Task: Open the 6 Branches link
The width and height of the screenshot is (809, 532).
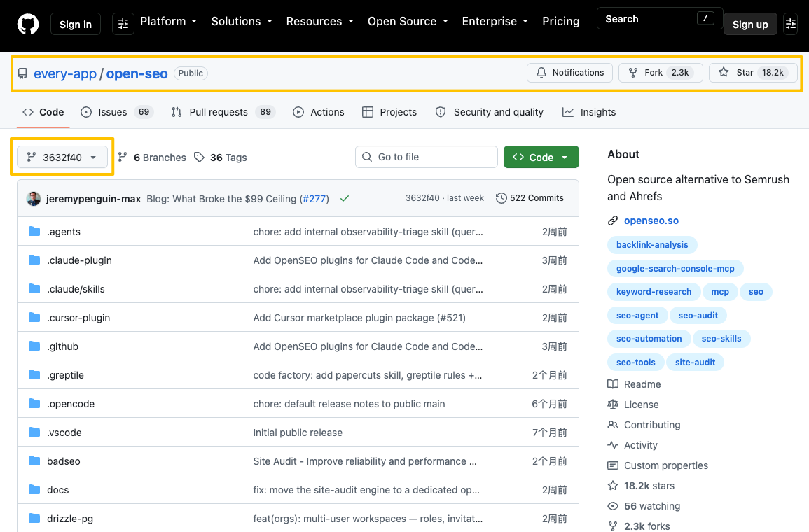Action: (x=152, y=157)
